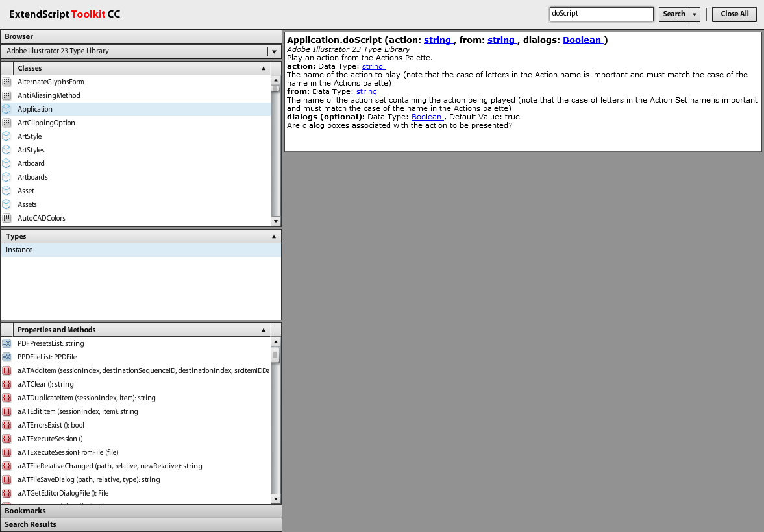
Task: Open second string link in heading for 'from'
Action: point(502,40)
